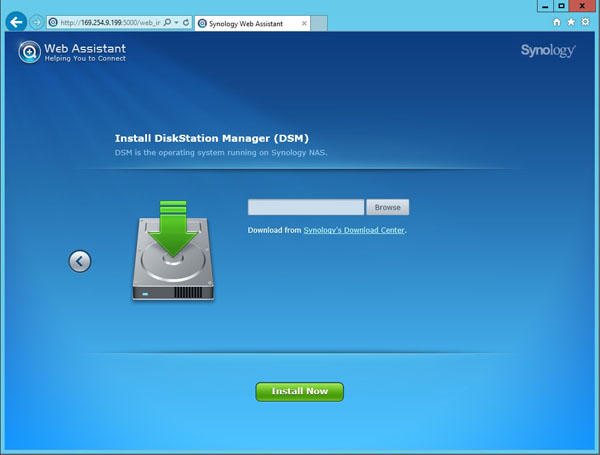Click the 'Install DiskStation Manager (DSM)' heading

(x=212, y=138)
